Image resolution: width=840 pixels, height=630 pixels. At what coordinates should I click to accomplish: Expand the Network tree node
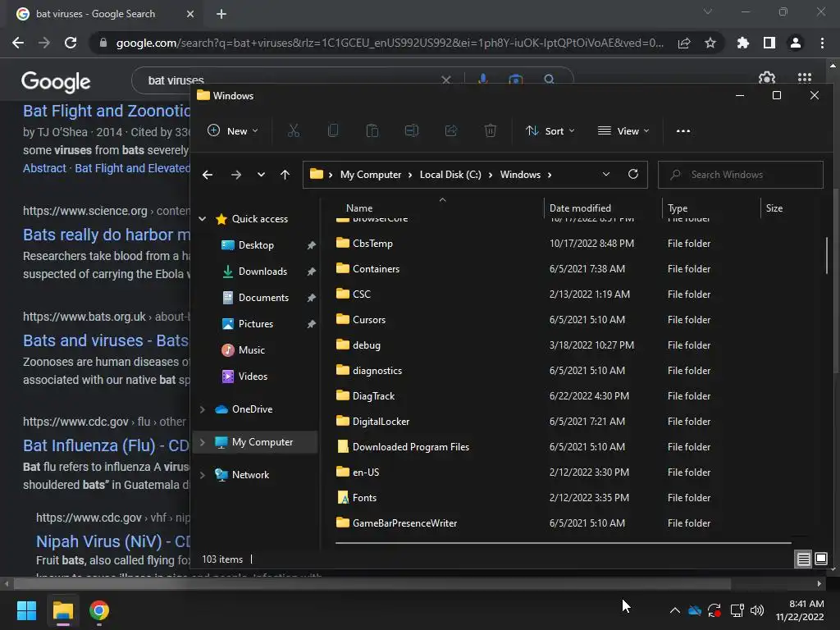pos(203,475)
